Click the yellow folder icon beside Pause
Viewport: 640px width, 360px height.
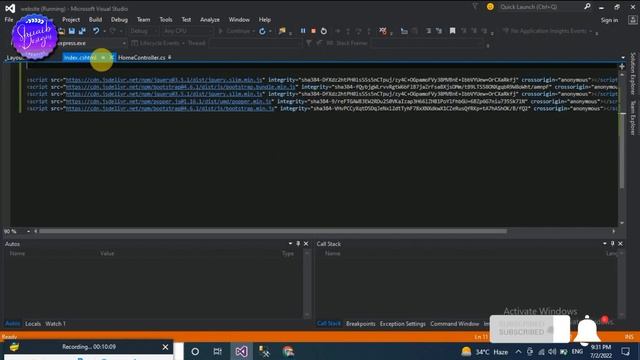point(282,31)
